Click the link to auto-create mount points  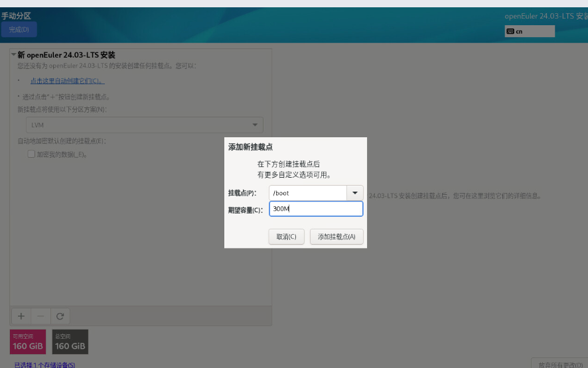tap(68, 81)
